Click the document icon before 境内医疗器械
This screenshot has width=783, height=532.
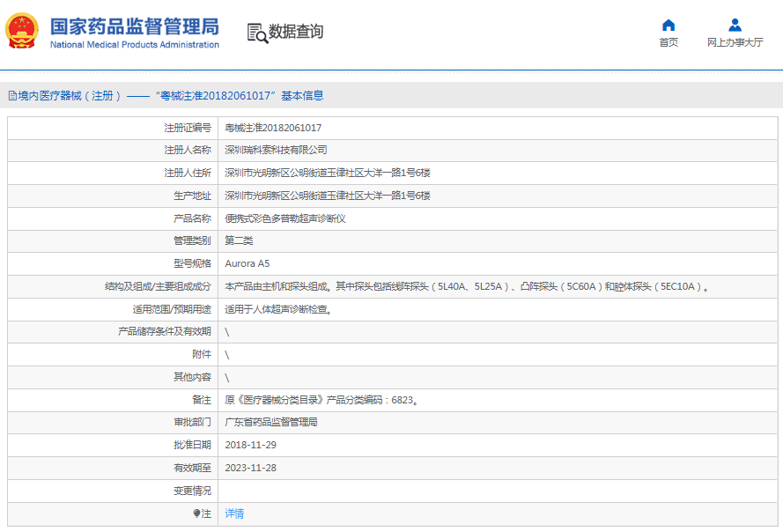(x=12, y=96)
